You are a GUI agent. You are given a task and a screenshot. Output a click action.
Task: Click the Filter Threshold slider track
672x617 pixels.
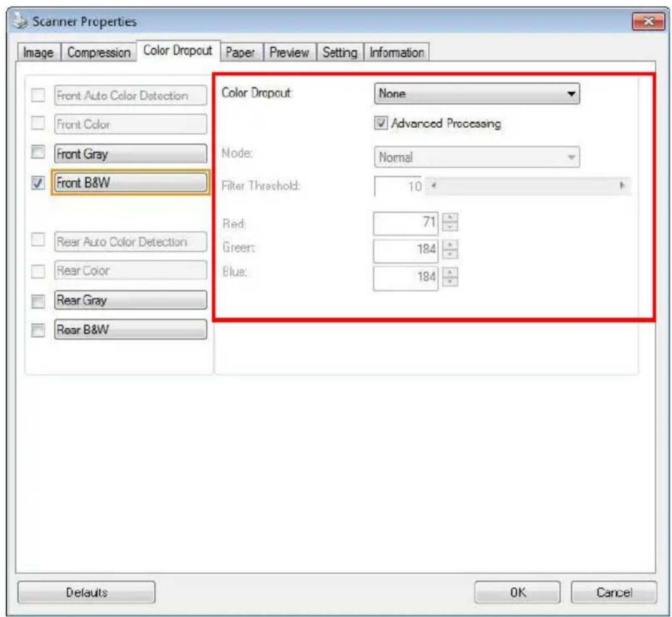coord(528,186)
